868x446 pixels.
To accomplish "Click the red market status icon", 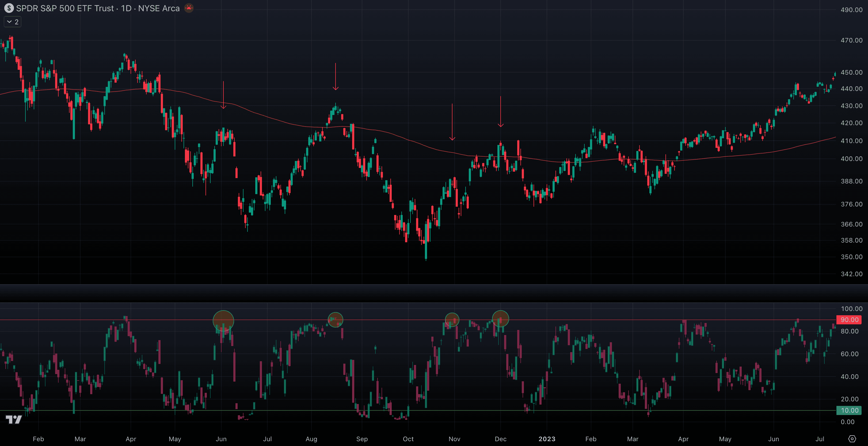I will point(189,8).
